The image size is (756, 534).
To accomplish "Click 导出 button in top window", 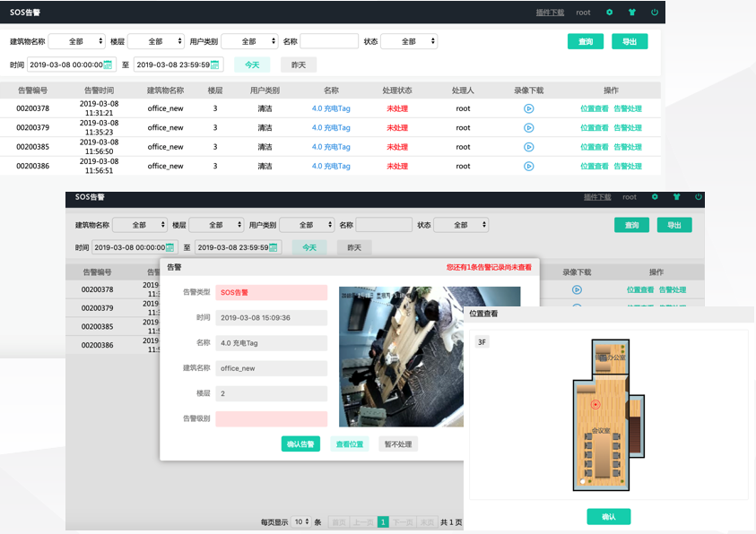I will coord(630,41).
